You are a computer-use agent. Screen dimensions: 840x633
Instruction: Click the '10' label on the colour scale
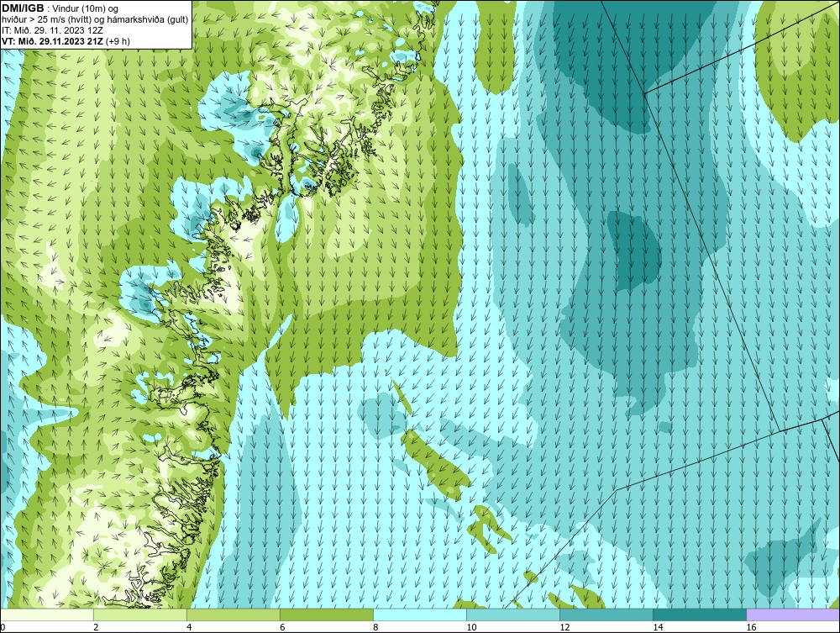[471, 627]
